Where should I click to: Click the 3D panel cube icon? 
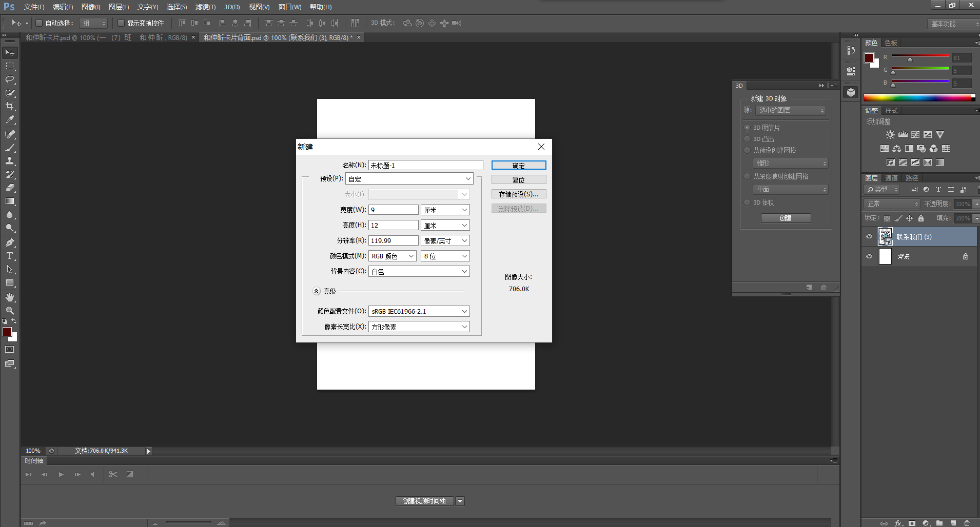tap(851, 92)
